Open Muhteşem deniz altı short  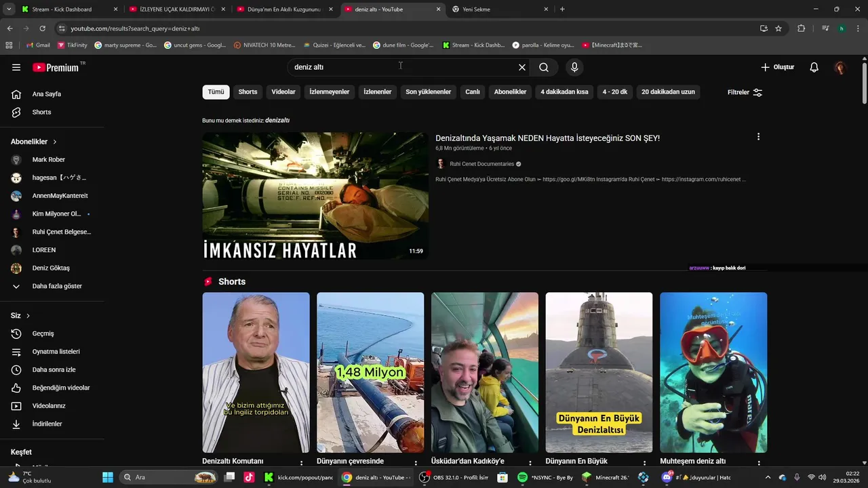point(713,373)
